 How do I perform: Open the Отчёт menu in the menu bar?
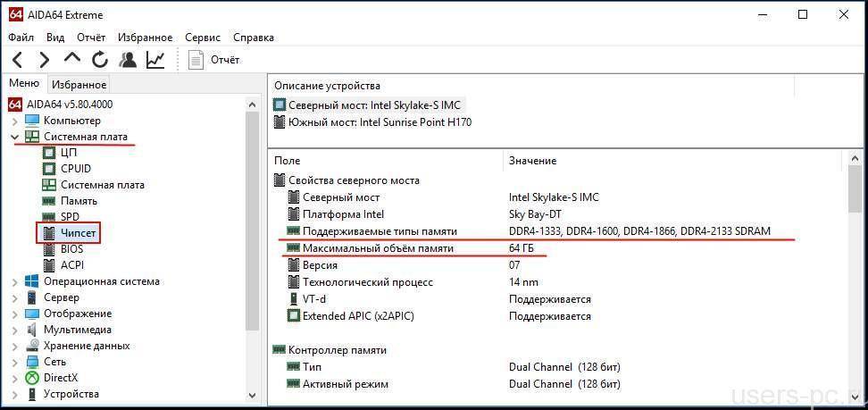(x=91, y=38)
